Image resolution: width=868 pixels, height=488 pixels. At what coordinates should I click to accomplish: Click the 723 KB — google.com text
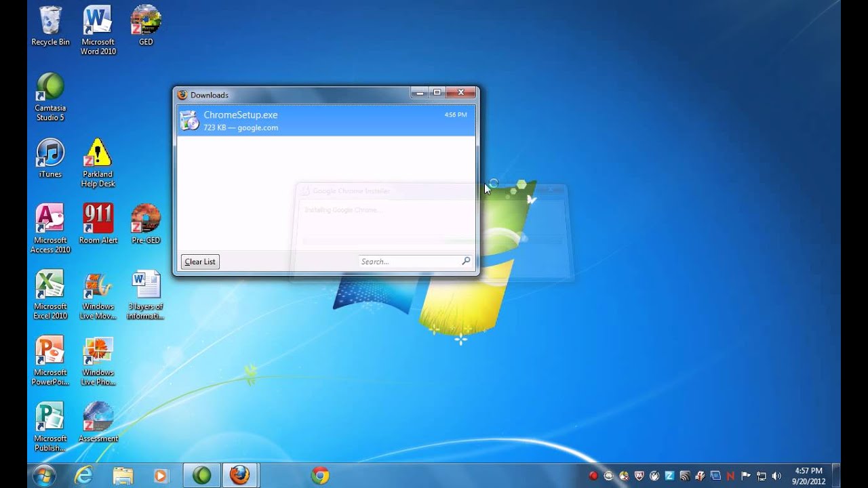pos(241,127)
